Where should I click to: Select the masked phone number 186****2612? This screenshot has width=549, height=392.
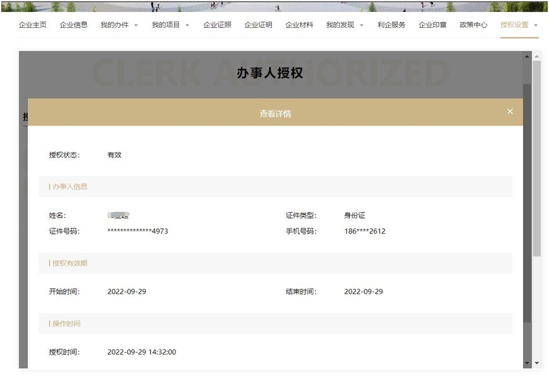(364, 231)
